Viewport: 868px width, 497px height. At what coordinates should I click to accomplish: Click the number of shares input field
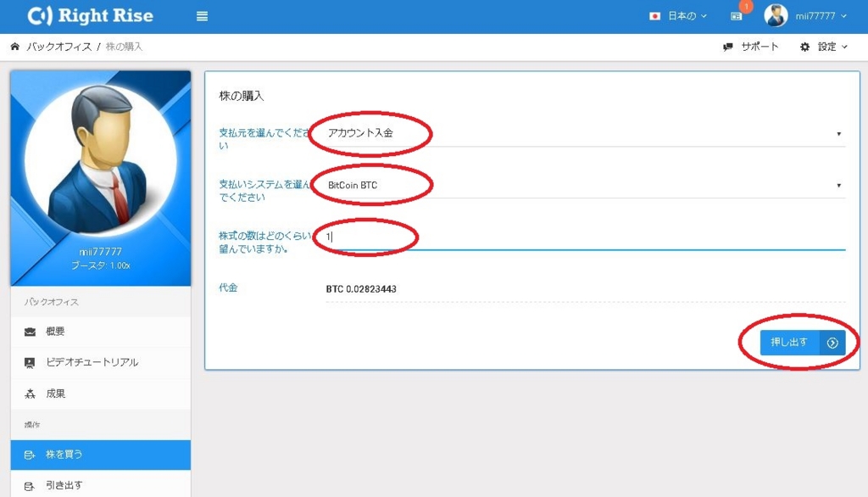click(x=585, y=237)
